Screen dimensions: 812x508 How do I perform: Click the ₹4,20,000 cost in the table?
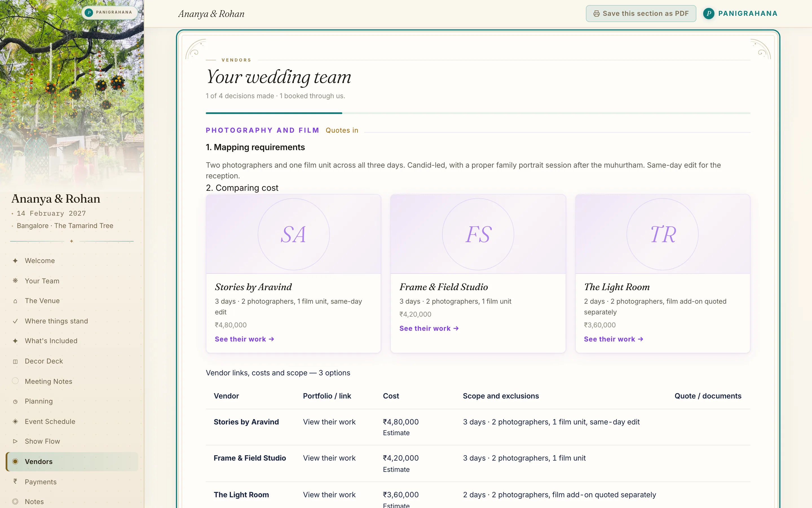click(x=401, y=458)
